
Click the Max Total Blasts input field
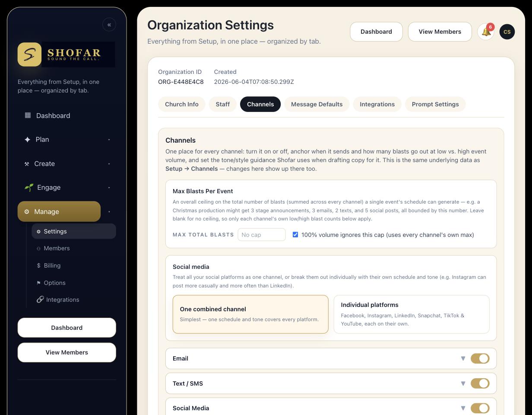click(262, 235)
